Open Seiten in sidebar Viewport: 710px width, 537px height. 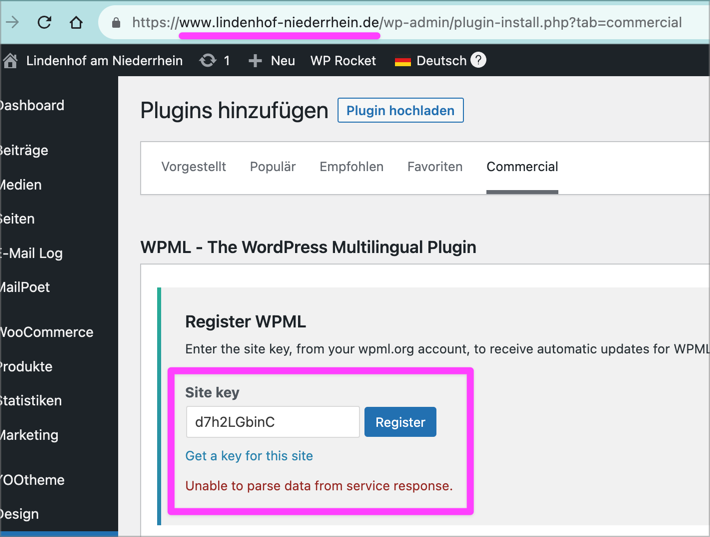coord(17,219)
